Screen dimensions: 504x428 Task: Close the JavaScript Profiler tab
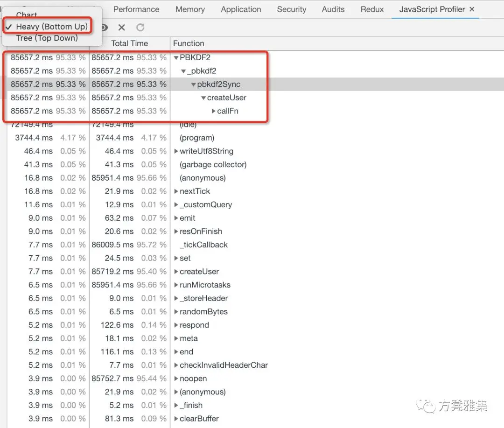coord(472,9)
